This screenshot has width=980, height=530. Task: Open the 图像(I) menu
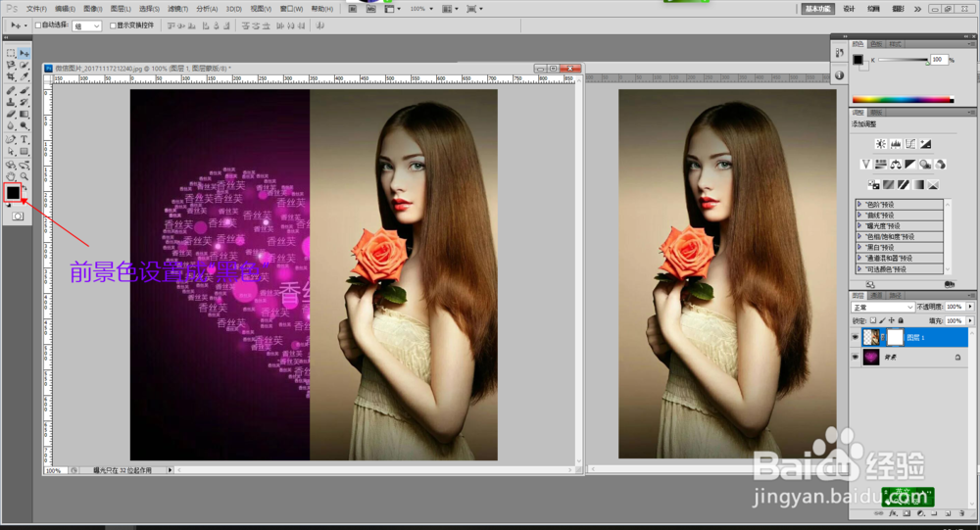92,9
